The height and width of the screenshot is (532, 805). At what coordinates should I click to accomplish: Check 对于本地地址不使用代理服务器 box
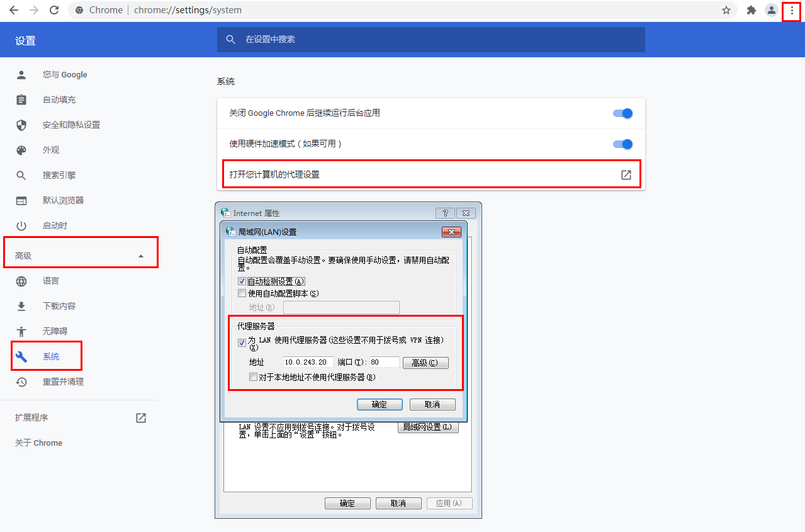point(253,377)
